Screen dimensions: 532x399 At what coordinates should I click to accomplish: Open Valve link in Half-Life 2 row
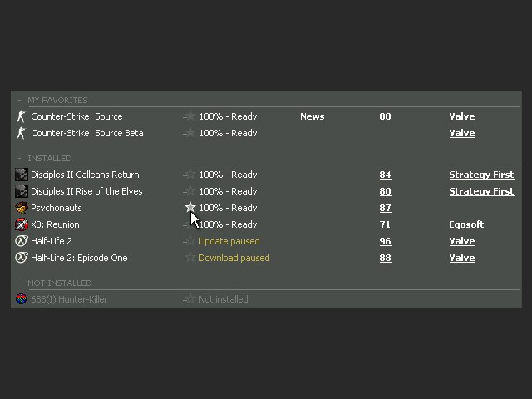pyautogui.click(x=462, y=241)
